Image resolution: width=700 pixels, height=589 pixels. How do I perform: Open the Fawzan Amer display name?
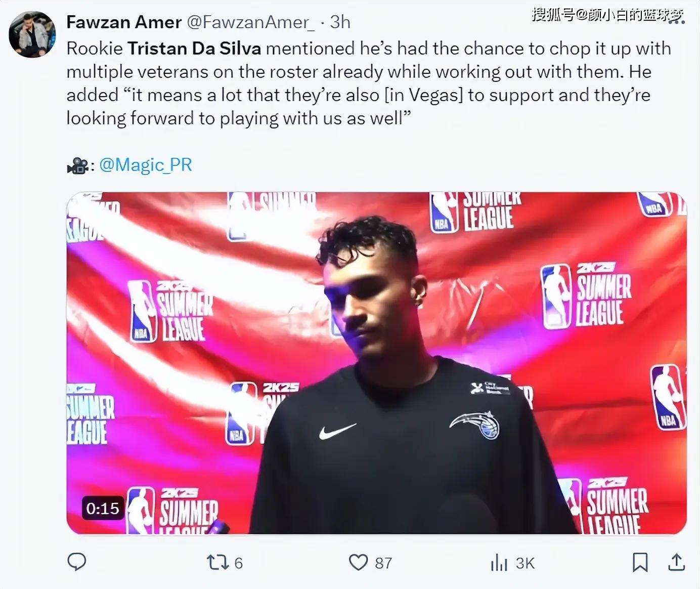[x=124, y=22]
